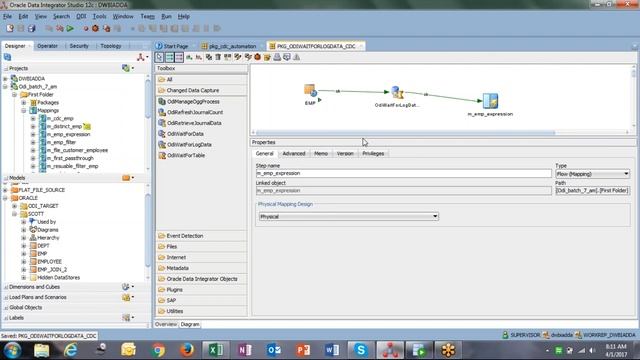Collapse the Mappings tree node
640x360 pixels.
[x=24, y=110]
